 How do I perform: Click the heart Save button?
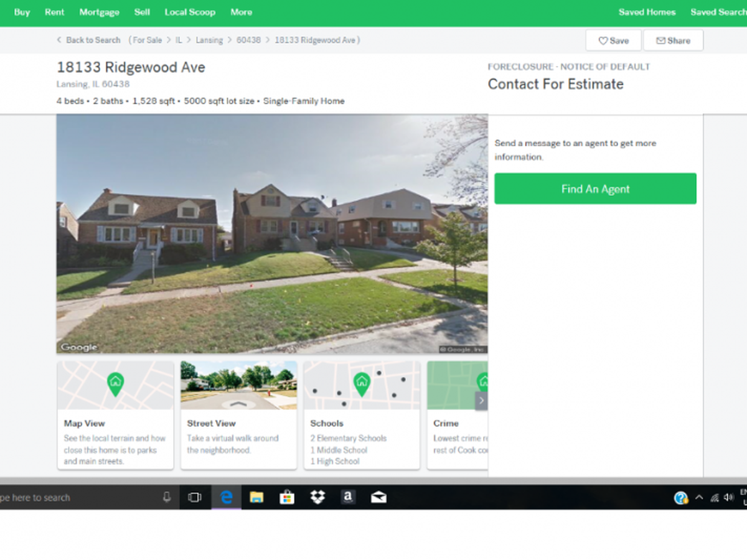click(613, 40)
